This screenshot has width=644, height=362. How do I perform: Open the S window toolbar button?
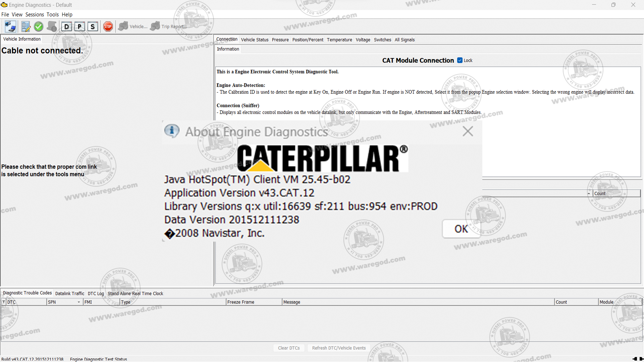tap(93, 26)
